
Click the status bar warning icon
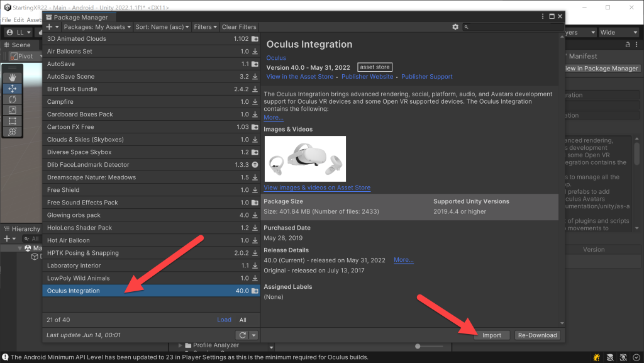coord(5,357)
